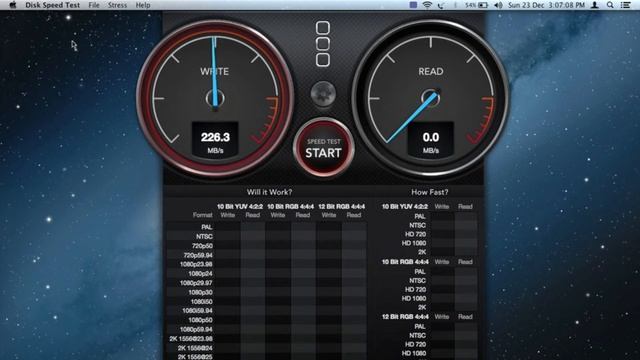Click "12 Bit RGB 4:4:4" header in Will it Work

pos(341,207)
